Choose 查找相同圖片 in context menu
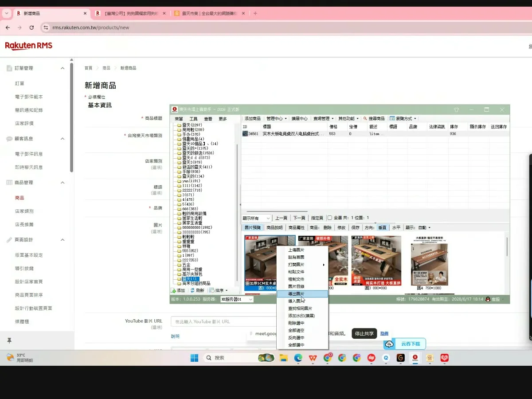This screenshot has height=399, width=532. [x=302, y=309]
